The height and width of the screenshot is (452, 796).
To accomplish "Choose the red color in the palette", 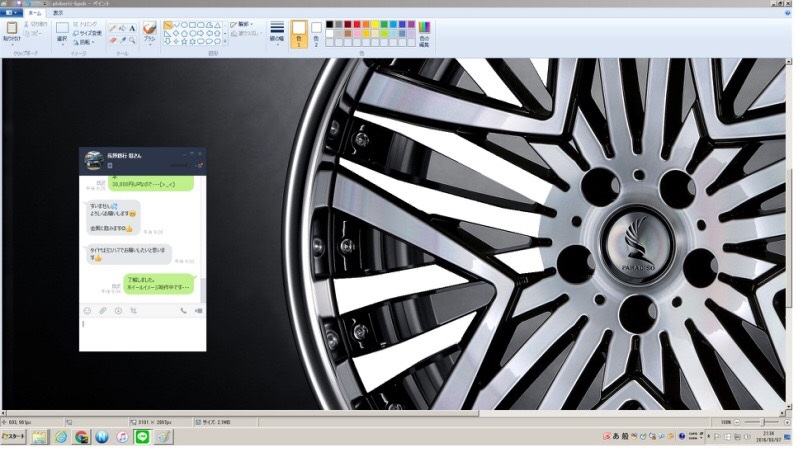I will pos(356,23).
